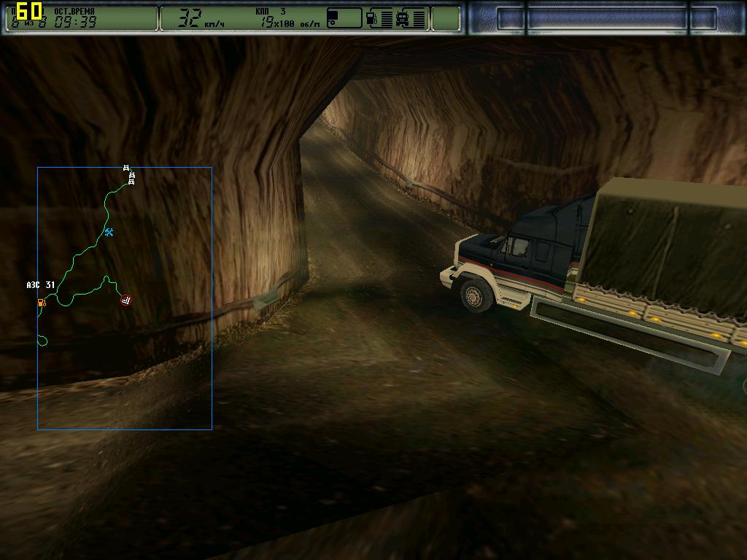Click the ОСТ.ВРЕМЯ 09:39 remaining time display
The height and width of the screenshot is (560, 747).
tap(73, 18)
